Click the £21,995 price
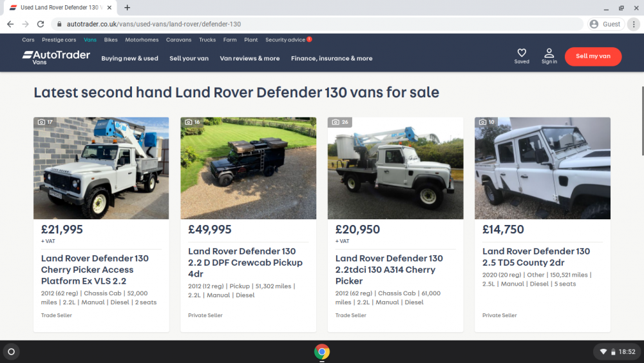Image resolution: width=644 pixels, height=363 pixels. (62, 230)
